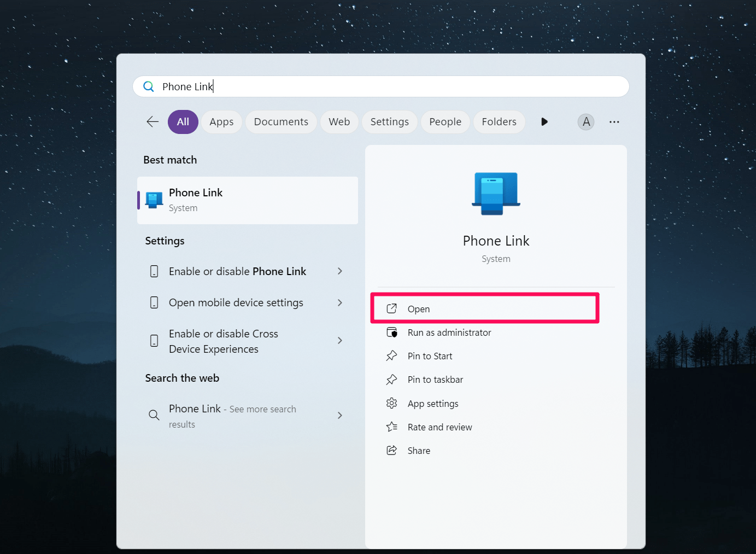The width and height of the screenshot is (756, 554).
Task: Switch to the Apps filter tab
Action: (x=221, y=121)
